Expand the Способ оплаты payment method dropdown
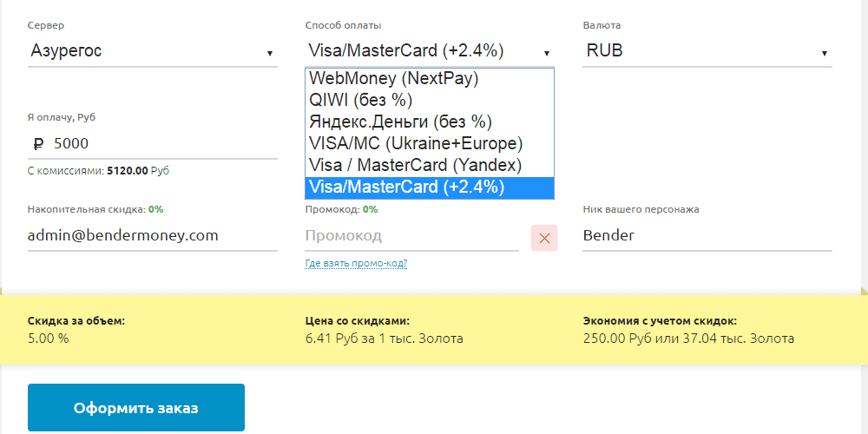Screen dimensions: 868x434 (429, 51)
